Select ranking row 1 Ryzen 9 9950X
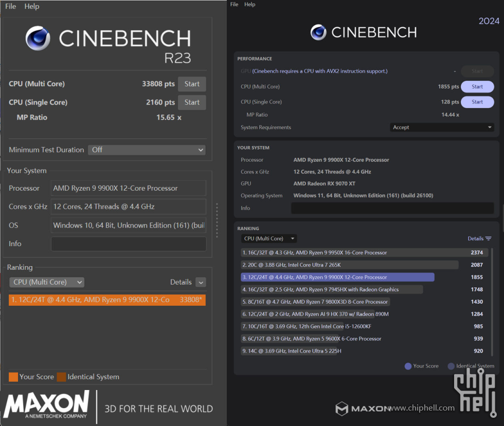 [x=364, y=252]
